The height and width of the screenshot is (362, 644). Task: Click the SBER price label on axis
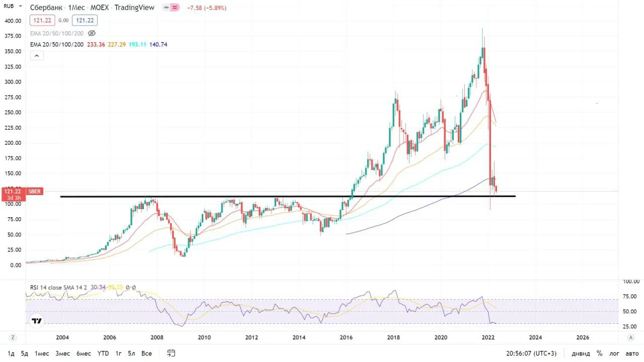pyautogui.click(x=34, y=191)
